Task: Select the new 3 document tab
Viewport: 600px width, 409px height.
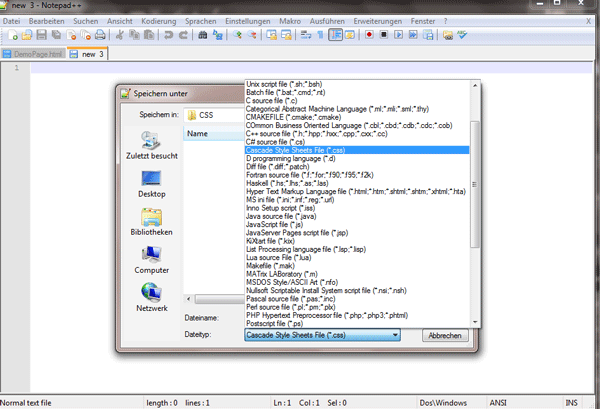Action: [88, 54]
